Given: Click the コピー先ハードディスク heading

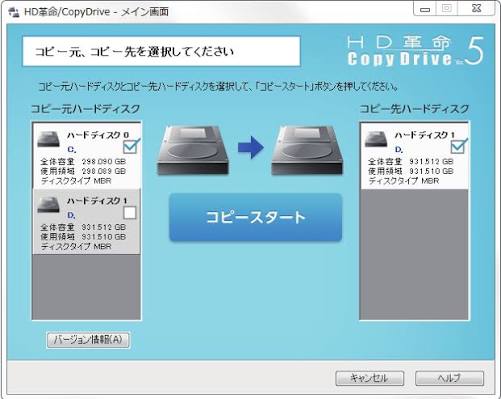Looking at the screenshot, I should [x=414, y=109].
